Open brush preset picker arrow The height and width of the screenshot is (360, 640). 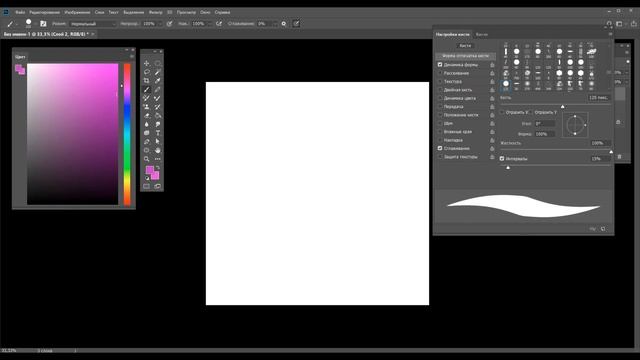click(x=36, y=24)
